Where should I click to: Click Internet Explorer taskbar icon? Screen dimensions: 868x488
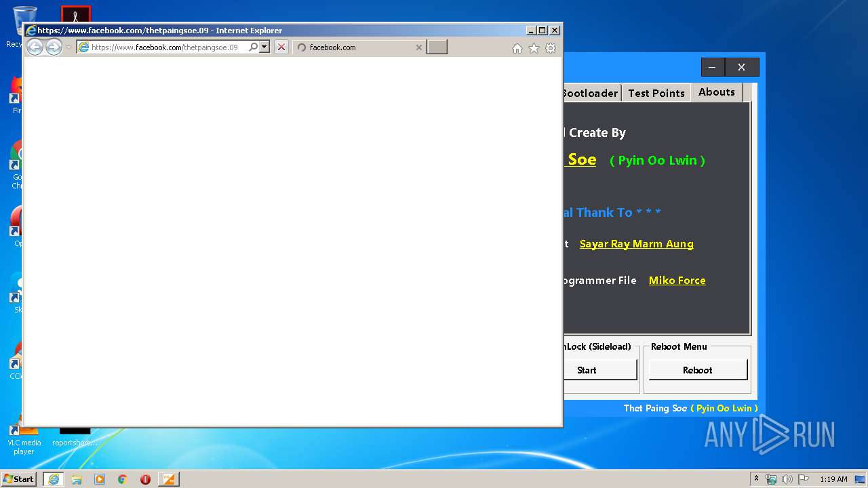point(54,479)
